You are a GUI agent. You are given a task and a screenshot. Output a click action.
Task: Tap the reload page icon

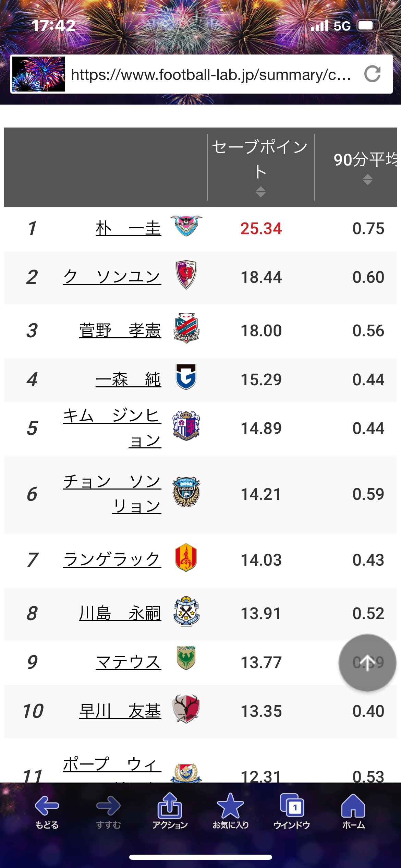pyautogui.click(x=373, y=74)
